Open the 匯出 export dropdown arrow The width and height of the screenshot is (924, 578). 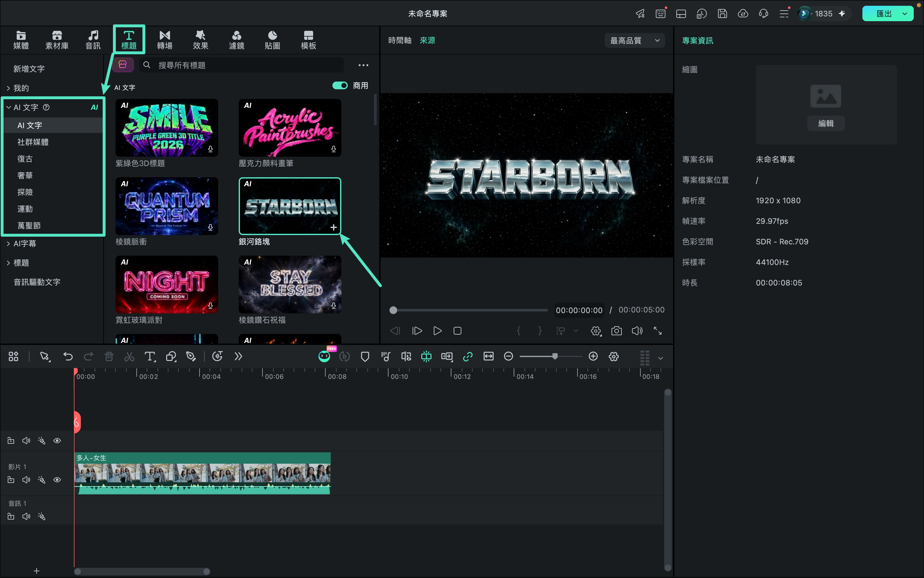(x=904, y=14)
